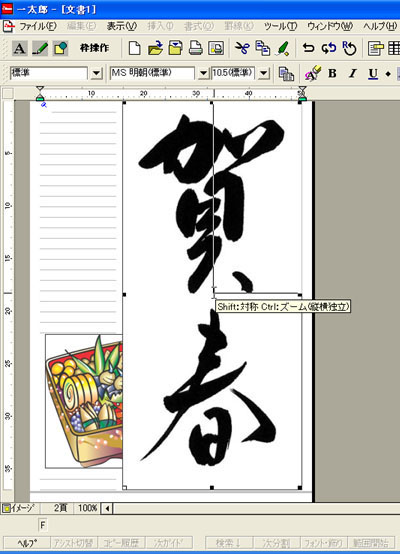Toggle underline formatting U
This screenshot has width=400, height=554.
(x=373, y=73)
